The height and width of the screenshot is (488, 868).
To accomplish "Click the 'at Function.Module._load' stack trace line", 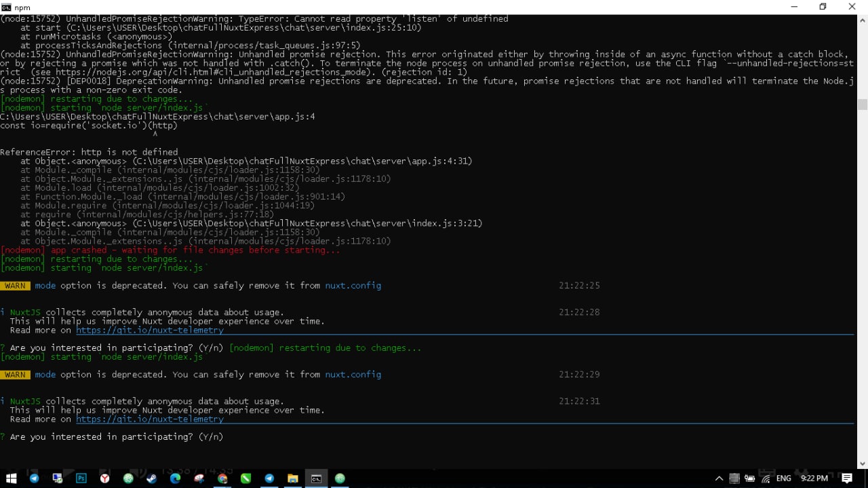I will [182, 197].
